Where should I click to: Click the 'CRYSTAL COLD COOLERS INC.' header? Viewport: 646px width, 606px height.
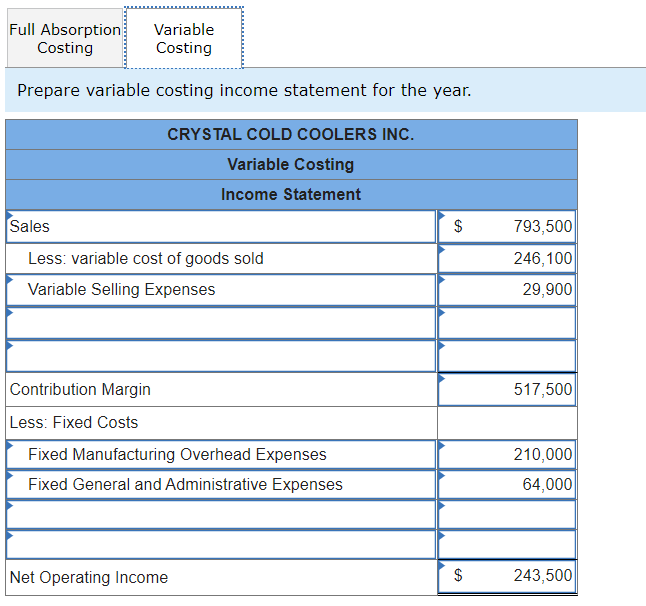[x=291, y=135]
